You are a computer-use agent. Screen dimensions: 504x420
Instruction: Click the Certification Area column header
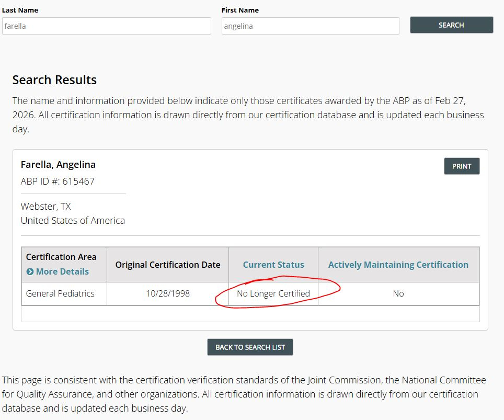point(61,257)
